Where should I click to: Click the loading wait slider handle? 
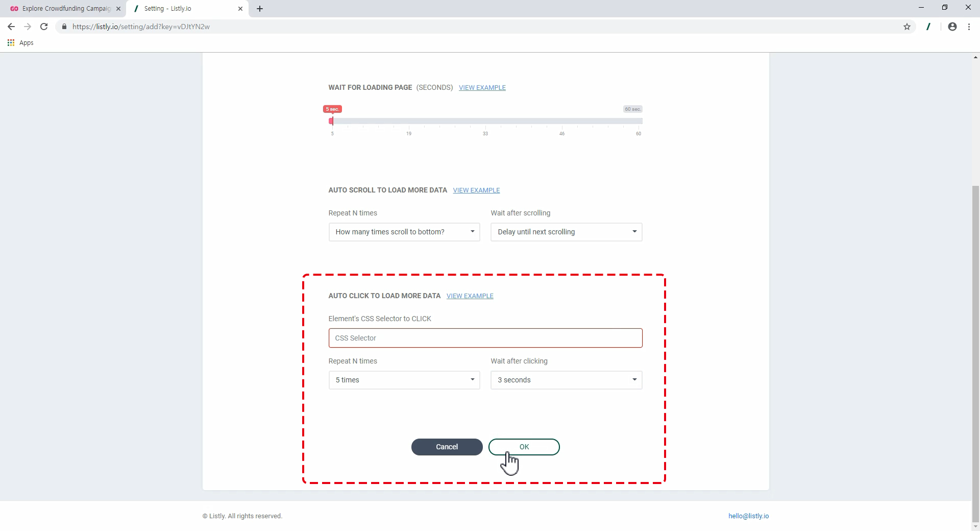(331, 121)
